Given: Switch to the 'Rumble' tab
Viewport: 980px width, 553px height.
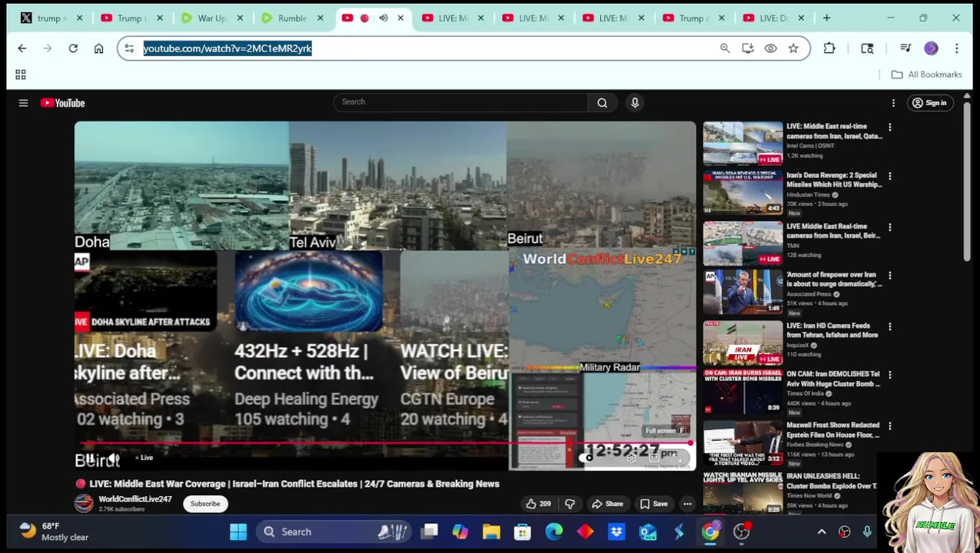Looking at the screenshot, I should (x=292, y=18).
